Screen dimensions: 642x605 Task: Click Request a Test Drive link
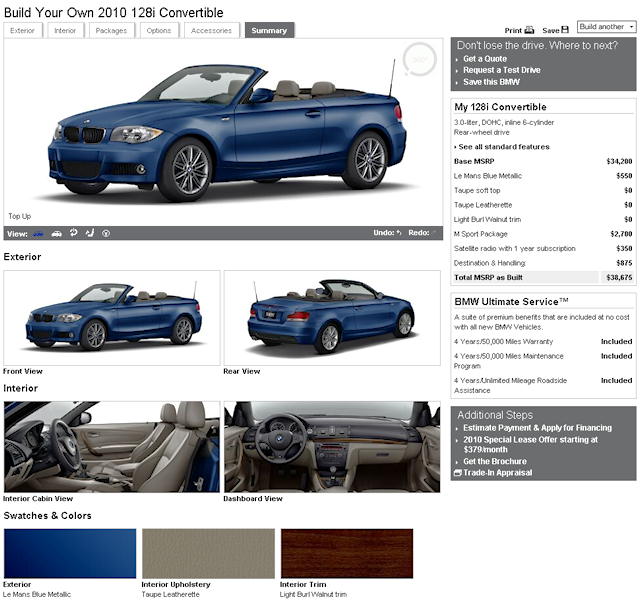tap(502, 70)
